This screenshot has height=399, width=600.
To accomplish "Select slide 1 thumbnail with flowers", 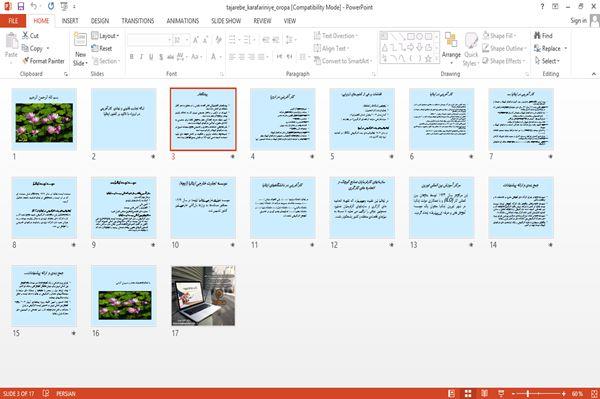I will click(44, 119).
